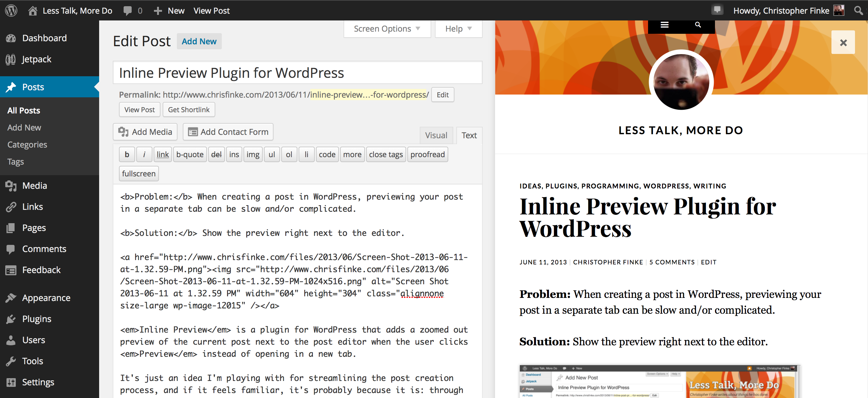Viewport: 868px width, 398px height.
Task: Click Add New button beside Edit Post
Action: click(199, 41)
